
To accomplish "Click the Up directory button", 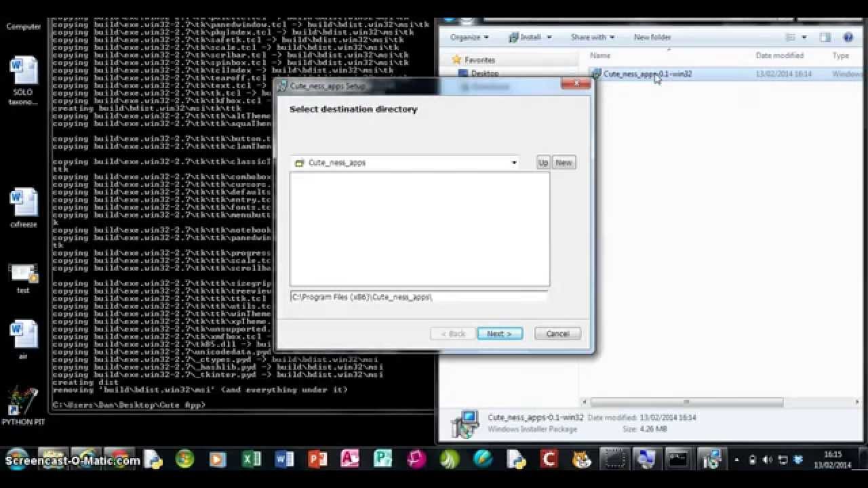I will [543, 163].
